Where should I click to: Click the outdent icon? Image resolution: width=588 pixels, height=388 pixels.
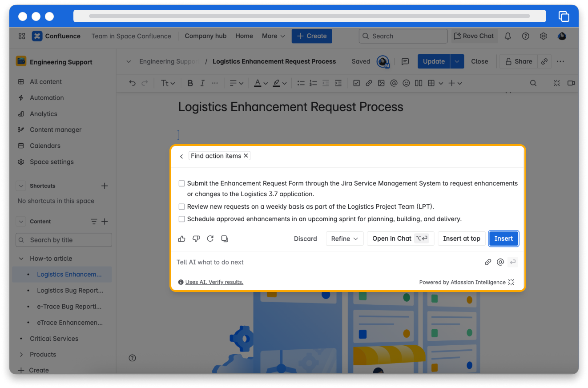pos(326,83)
